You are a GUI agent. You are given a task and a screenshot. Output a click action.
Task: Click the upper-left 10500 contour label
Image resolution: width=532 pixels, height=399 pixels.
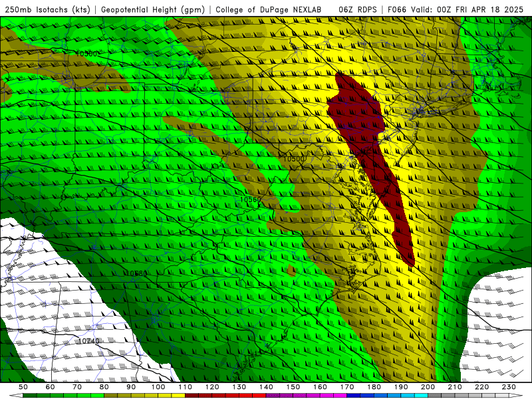[x=86, y=54]
